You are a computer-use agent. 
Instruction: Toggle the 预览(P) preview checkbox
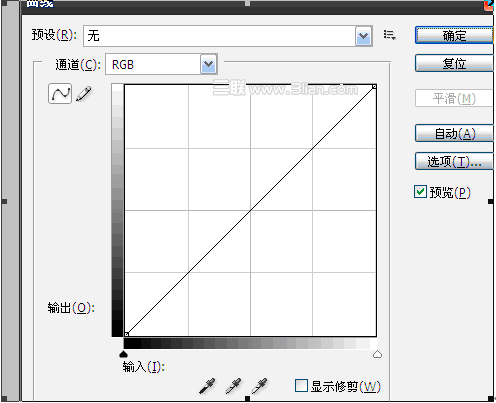(x=420, y=192)
